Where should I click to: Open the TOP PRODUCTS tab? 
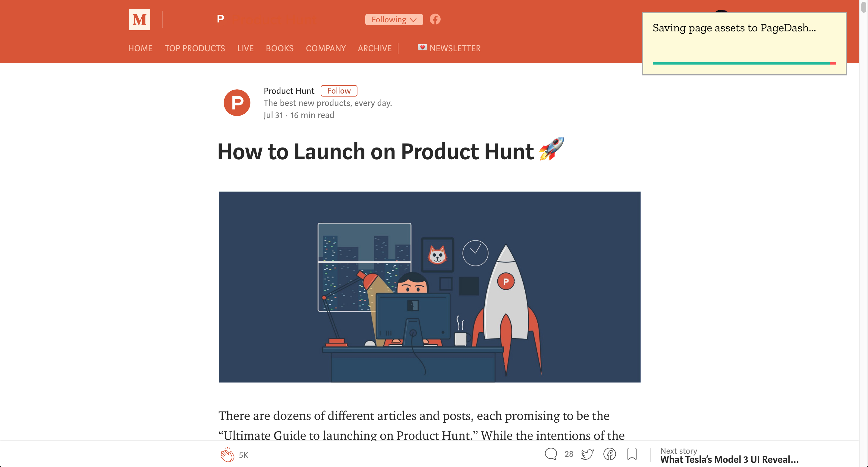point(194,48)
